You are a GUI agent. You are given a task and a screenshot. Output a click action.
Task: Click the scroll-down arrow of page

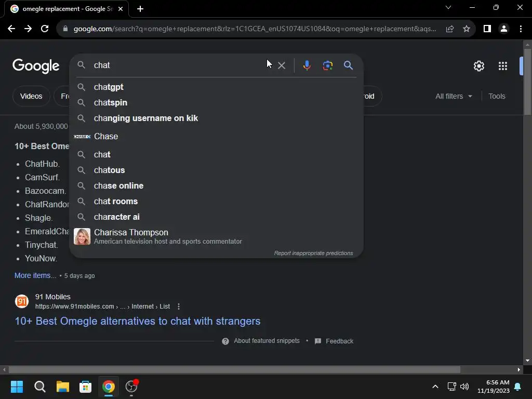(x=527, y=361)
